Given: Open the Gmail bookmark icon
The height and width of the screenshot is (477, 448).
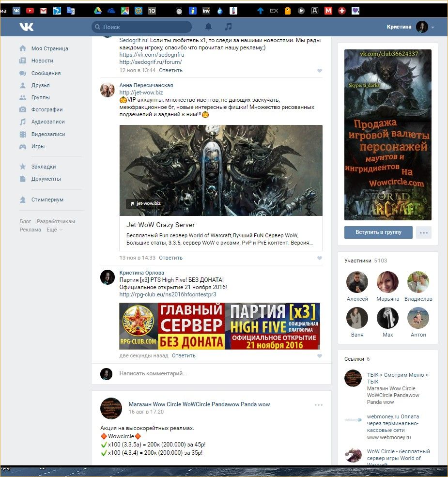Looking at the screenshot, I should point(44,11).
